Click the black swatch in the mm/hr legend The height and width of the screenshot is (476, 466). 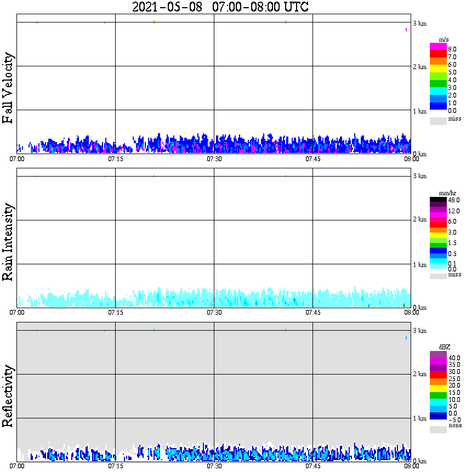(438, 200)
